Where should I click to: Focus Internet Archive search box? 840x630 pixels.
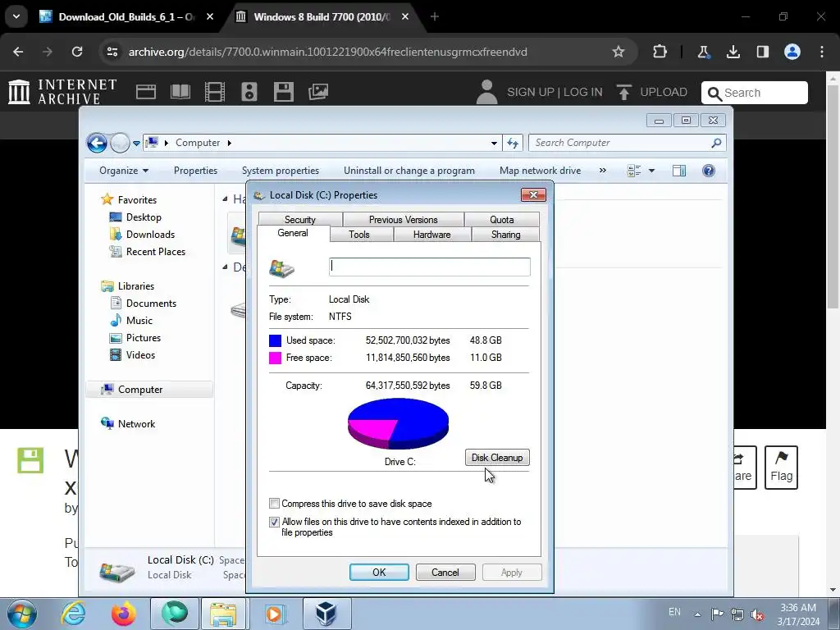[755, 93]
